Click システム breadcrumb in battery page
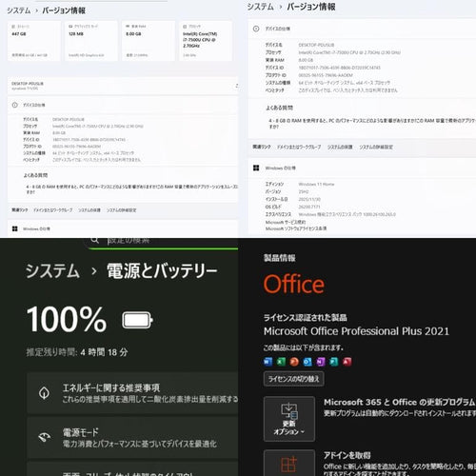The height and width of the screenshot is (476, 476). click(x=52, y=271)
